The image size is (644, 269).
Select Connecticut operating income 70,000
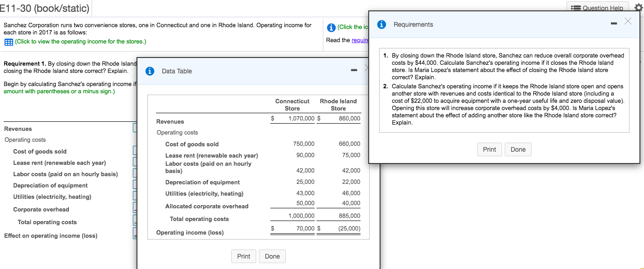coord(305,229)
